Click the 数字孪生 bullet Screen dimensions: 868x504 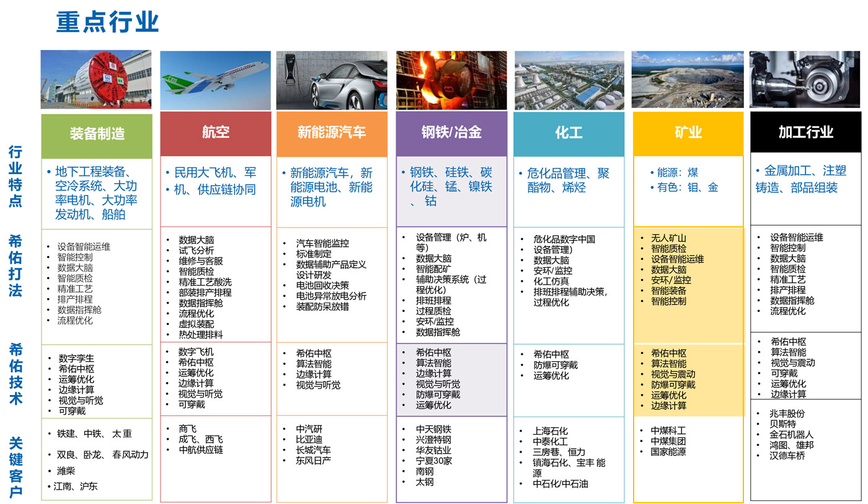coord(77,358)
